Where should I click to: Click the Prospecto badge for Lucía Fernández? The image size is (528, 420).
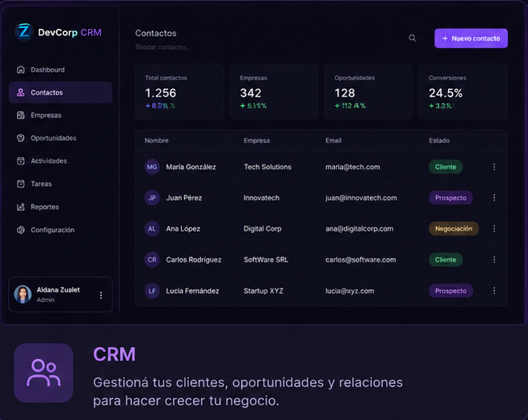[450, 291]
